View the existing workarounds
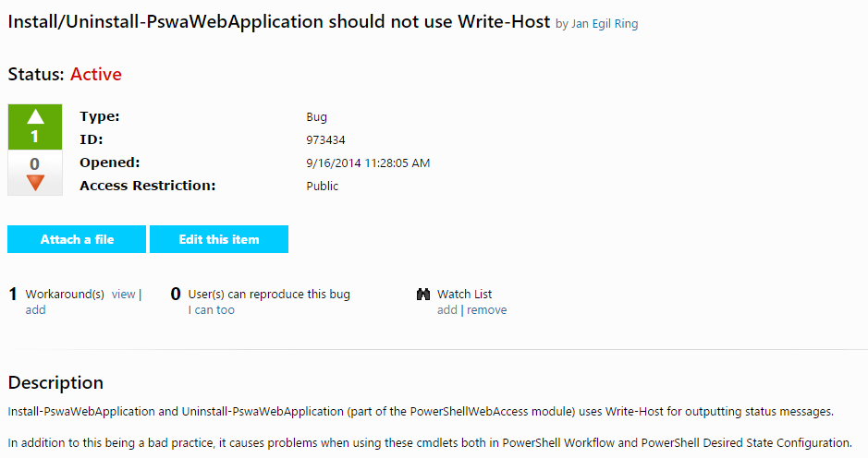868x458 pixels. pyautogui.click(x=123, y=295)
